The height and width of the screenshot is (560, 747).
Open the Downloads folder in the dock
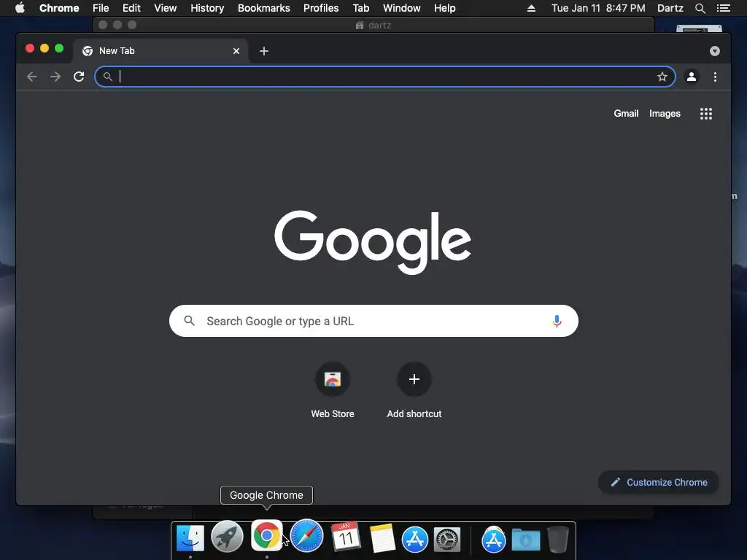tap(526, 540)
